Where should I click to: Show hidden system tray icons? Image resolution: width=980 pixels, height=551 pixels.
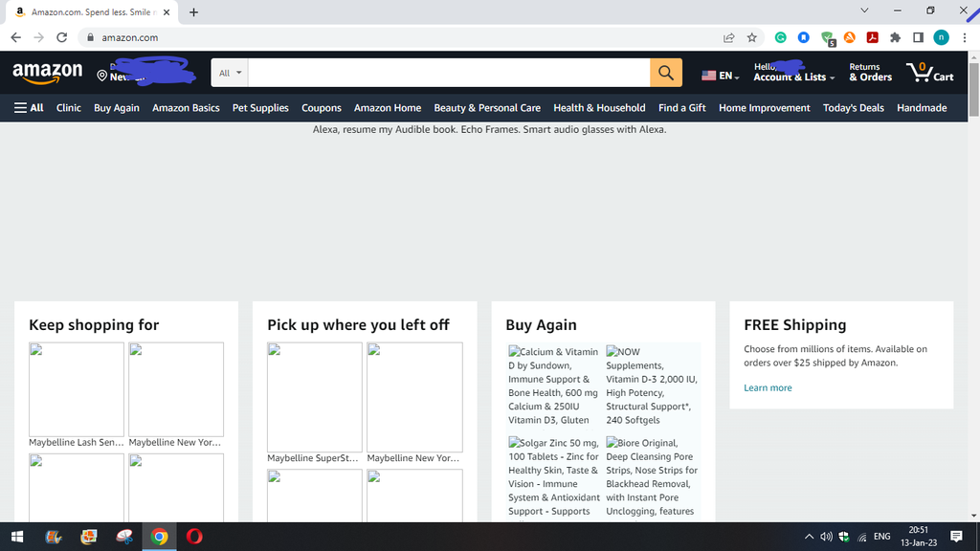[809, 537]
